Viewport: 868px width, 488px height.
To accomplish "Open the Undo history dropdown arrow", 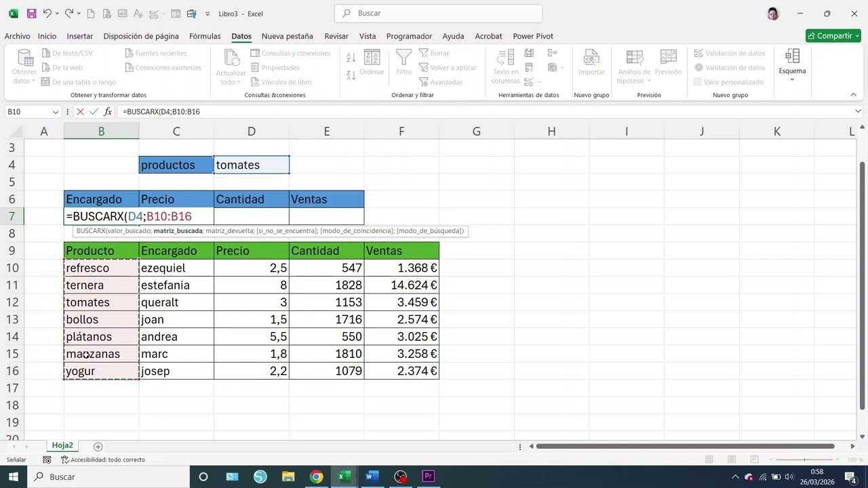I will (x=57, y=14).
